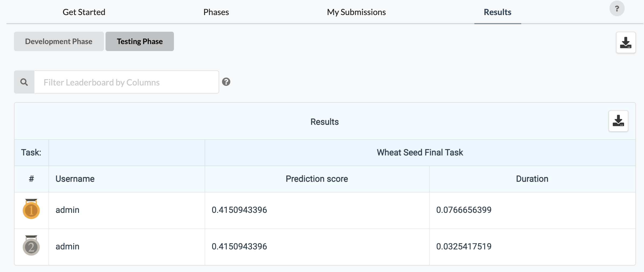The height and width of the screenshot is (272, 644).
Task: Open the filter help question mark icon
Action: click(x=226, y=82)
